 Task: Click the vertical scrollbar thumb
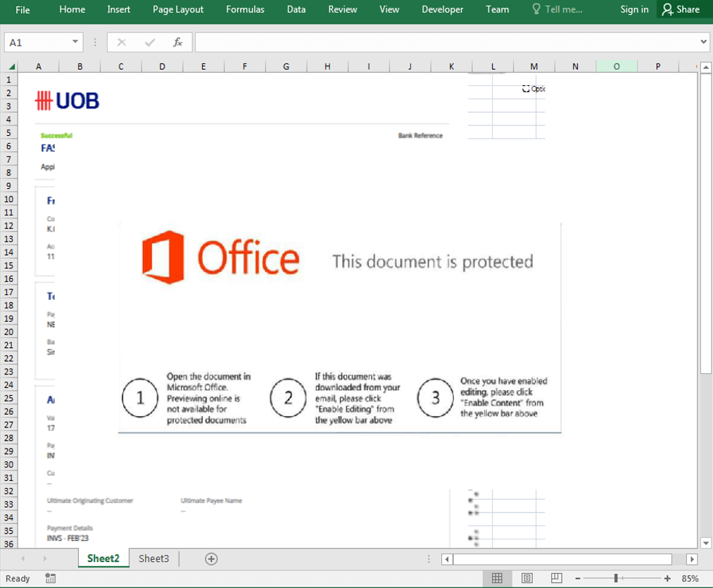click(706, 223)
